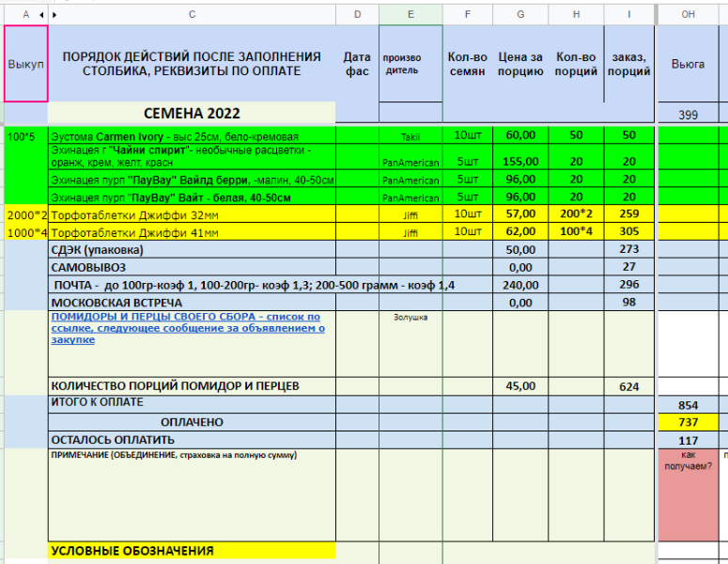
Task: Click left arrow to unhide column B
Action: 41,14
